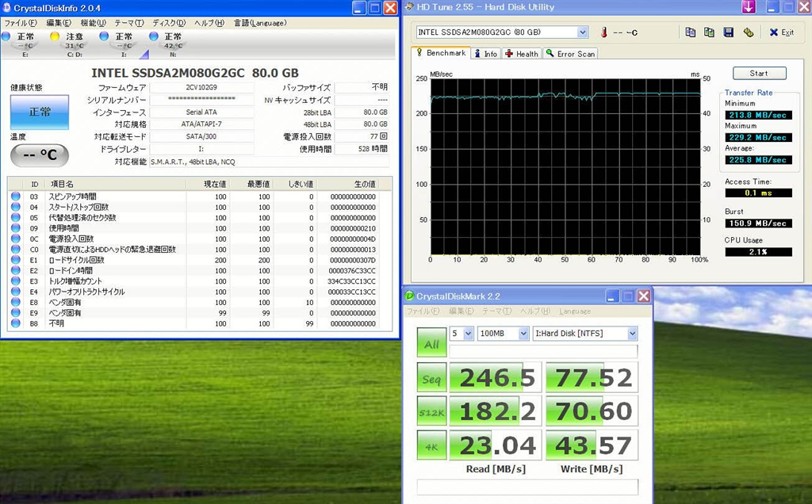This screenshot has height=504, width=812.
Task: Open ファイル(F) menu in CrystalDiskInfo
Action: (20, 23)
